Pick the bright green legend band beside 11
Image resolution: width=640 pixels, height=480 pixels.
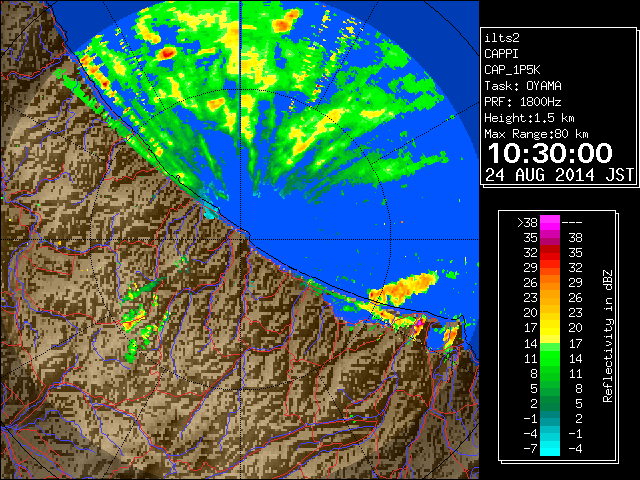(550, 358)
